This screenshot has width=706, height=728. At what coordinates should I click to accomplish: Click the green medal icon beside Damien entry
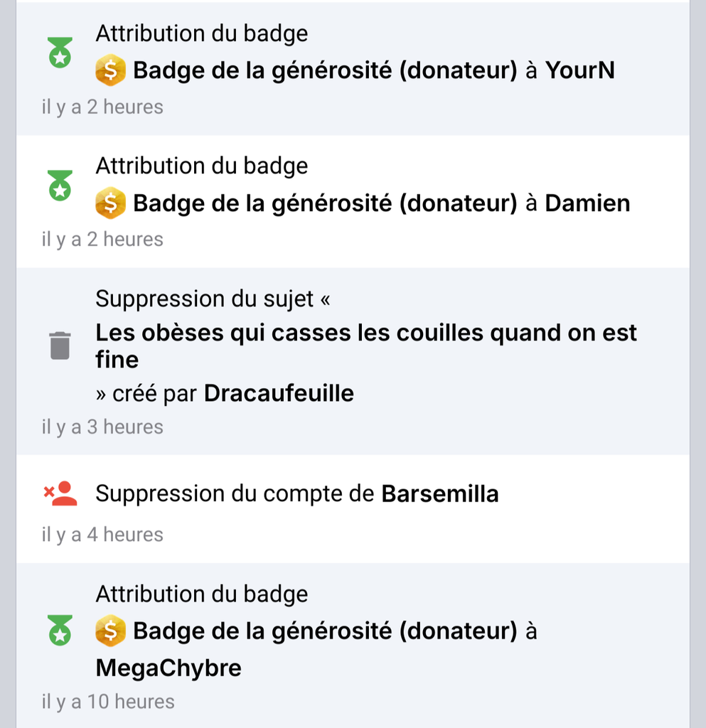(x=60, y=187)
